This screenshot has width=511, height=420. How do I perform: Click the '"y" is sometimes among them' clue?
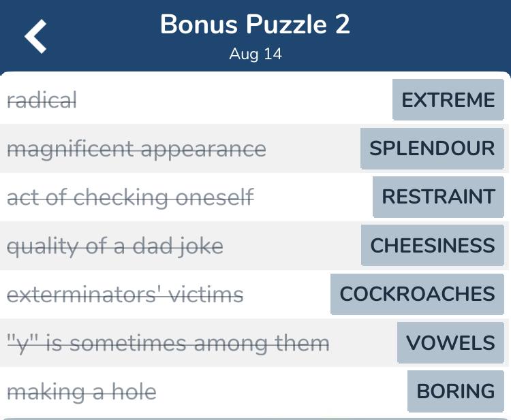pyautogui.click(x=168, y=343)
